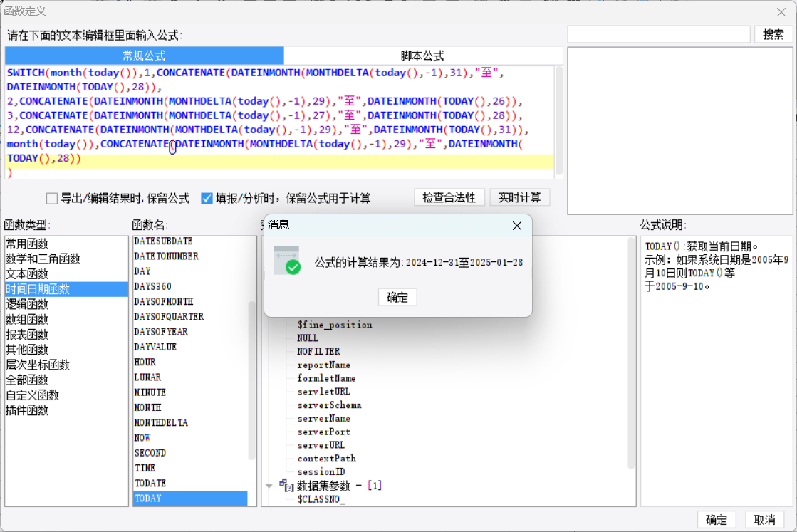797x532 pixels.
Task: Click the formula editor vertical scrollbar
Action: pos(558,120)
